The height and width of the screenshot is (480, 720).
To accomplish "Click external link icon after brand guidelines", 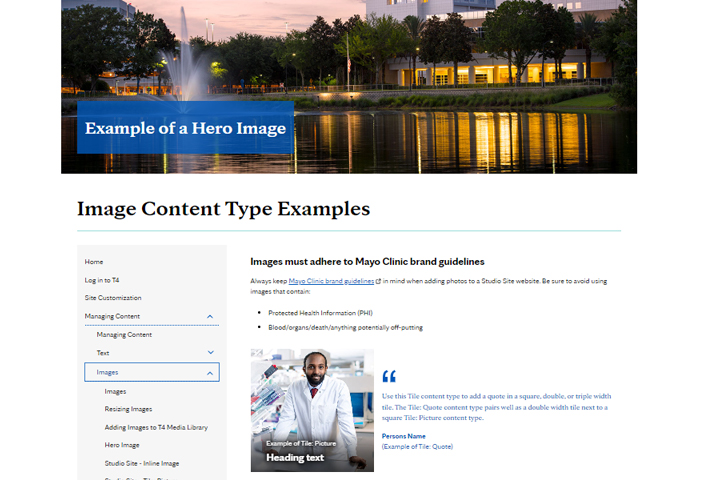I will coord(378,281).
